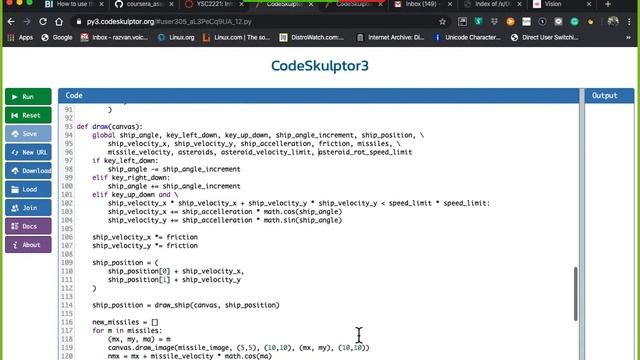
Task: Go forward in browser history
Action: pos(27,22)
